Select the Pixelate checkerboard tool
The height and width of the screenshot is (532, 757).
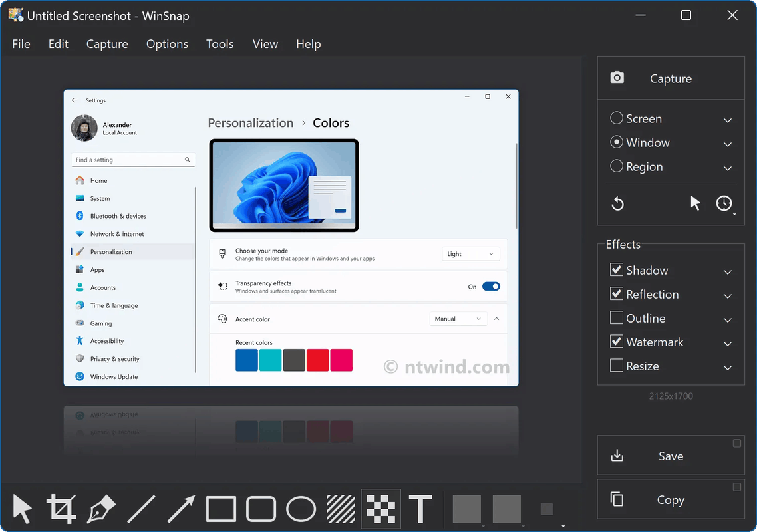point(381,509)
